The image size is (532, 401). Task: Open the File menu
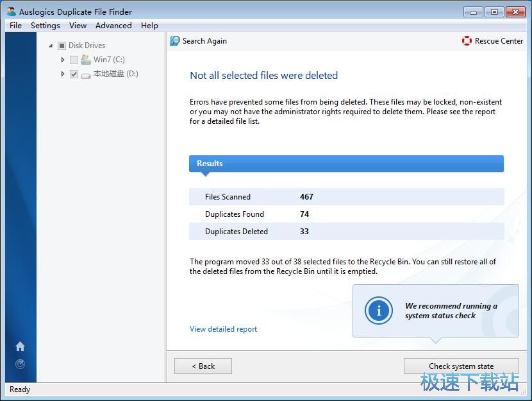[x=15, y=26]
